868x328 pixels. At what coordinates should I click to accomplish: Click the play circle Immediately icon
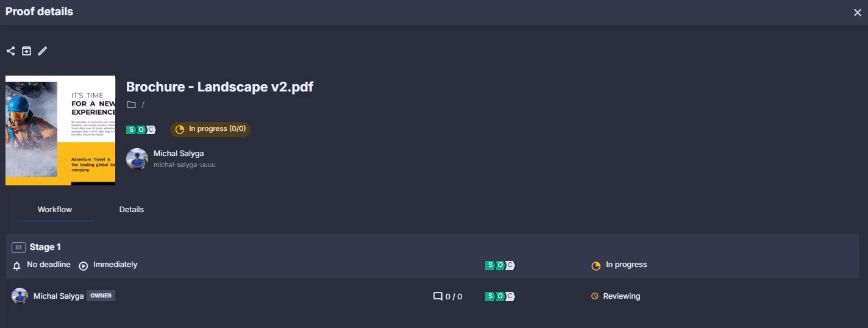coord(84,266)
